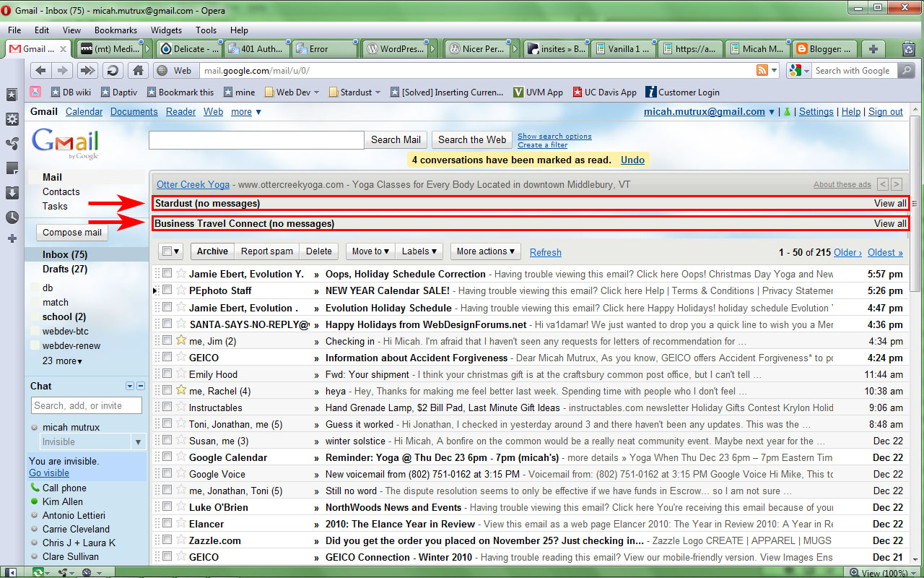The image size is (924, 578).
Task: Click the pink flask bookmark icon
Action: click(x=36, y=92)
